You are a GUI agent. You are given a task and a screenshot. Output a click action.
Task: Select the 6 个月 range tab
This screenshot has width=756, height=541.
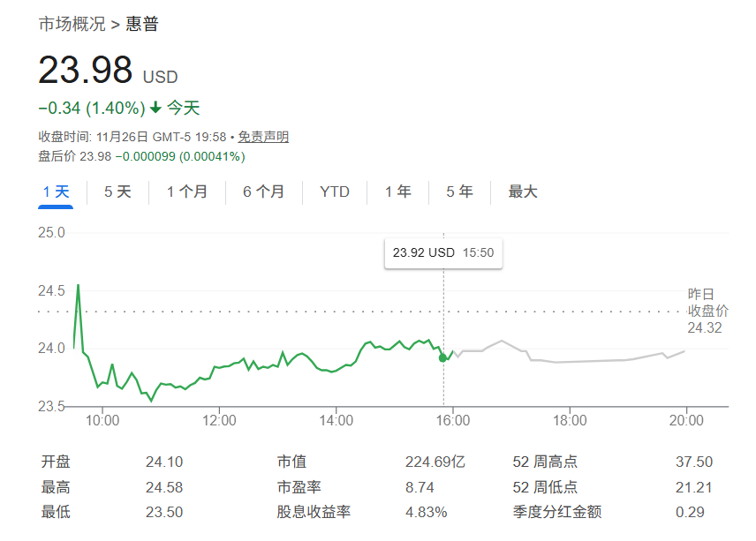tap(264, 192)
